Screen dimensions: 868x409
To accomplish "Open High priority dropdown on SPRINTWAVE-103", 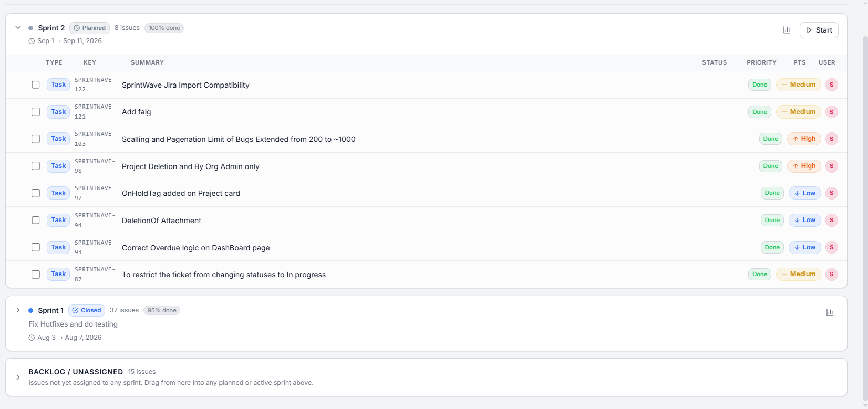I will (804, 139).
